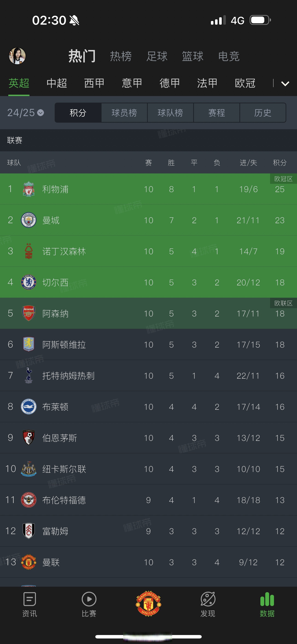
Task: Open the 篮球 basketball tab
Action: [192, 56]
